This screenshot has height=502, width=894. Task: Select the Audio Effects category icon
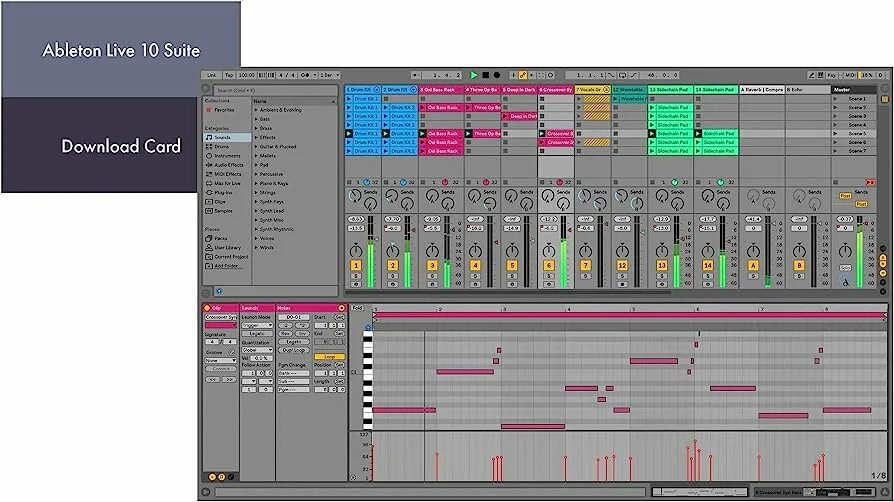[209, 165]
